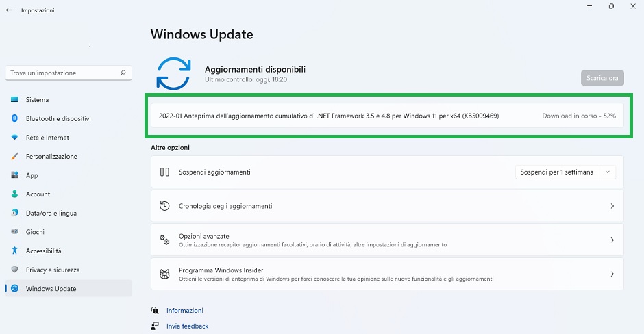
Task: Click the Informazioni help icon
Action: coord(155,310)
